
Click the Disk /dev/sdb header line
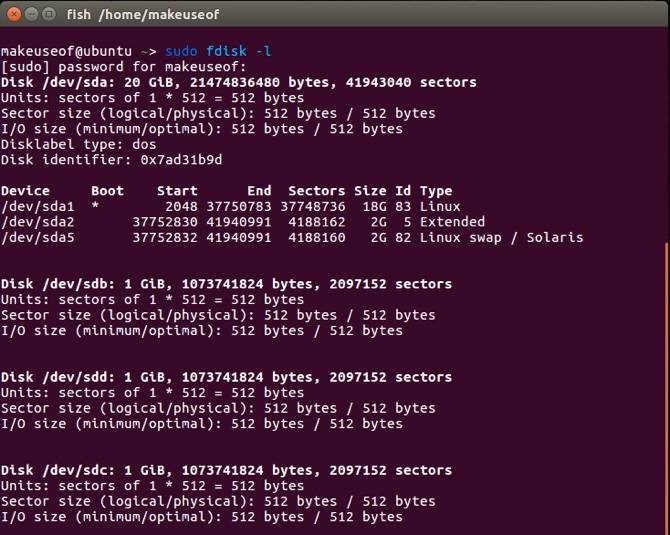(x=226, y=284)
